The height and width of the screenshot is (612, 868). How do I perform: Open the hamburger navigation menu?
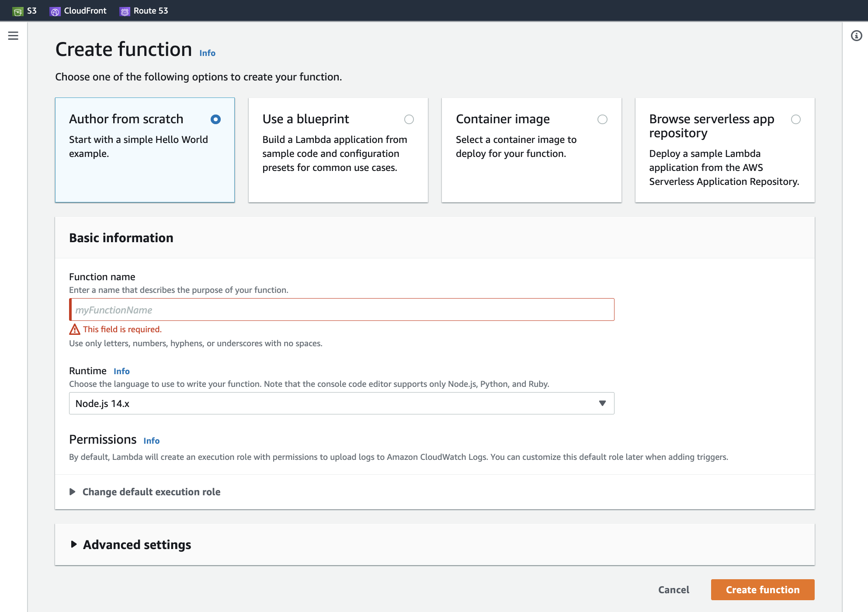pyautogui.click(x=13, y=36)
